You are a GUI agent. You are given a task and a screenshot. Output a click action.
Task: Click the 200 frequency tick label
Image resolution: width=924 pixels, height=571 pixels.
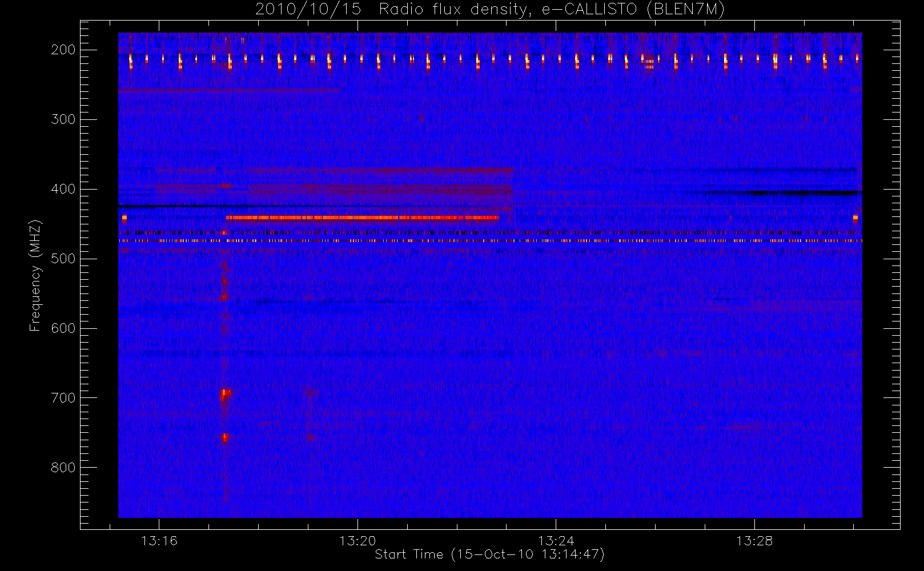click(x=63, y=50)
